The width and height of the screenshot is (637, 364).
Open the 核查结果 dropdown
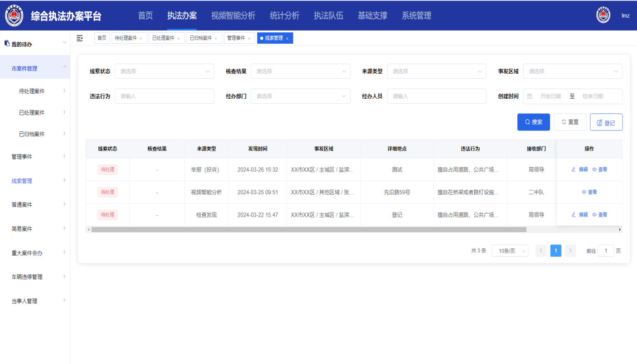click(x=301, y=71)
